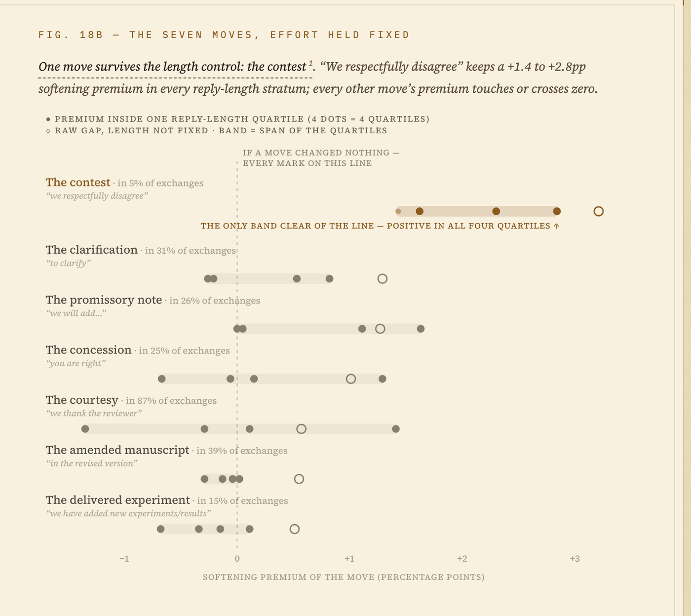The height and width of the screenshot is (616, 691).
Task: Click the rightmost dot of the promissory note band
Action: [421, 329]
